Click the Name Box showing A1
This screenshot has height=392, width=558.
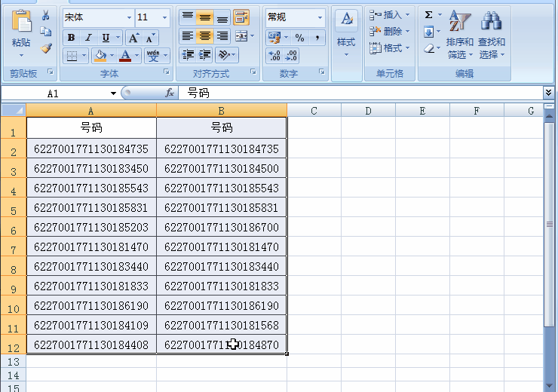(54, 93)
